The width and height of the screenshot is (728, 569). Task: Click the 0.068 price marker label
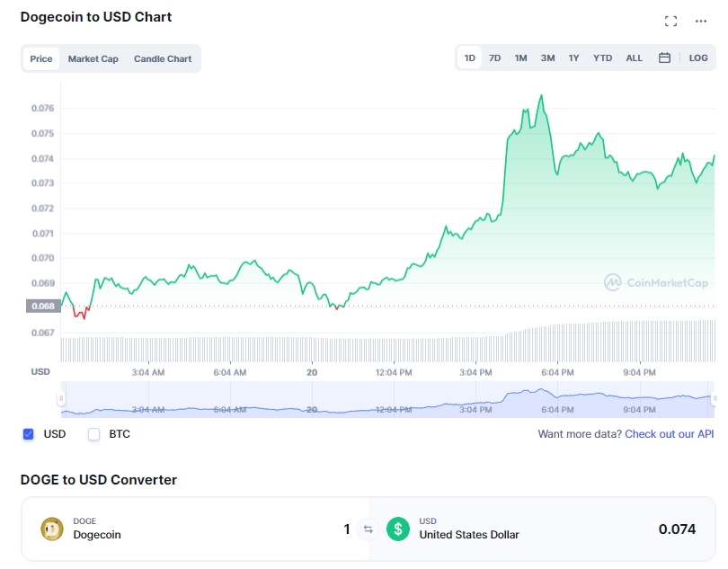click(x=43, y=307)
